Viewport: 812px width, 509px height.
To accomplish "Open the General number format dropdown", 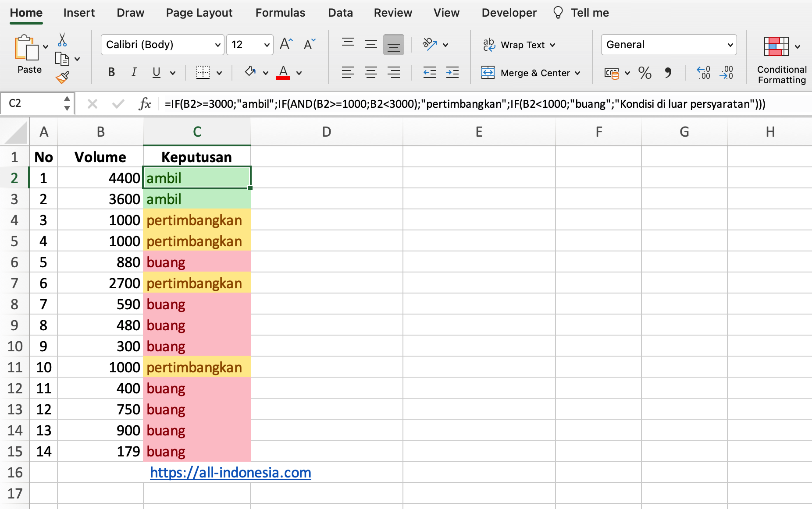I will [668, 45].
